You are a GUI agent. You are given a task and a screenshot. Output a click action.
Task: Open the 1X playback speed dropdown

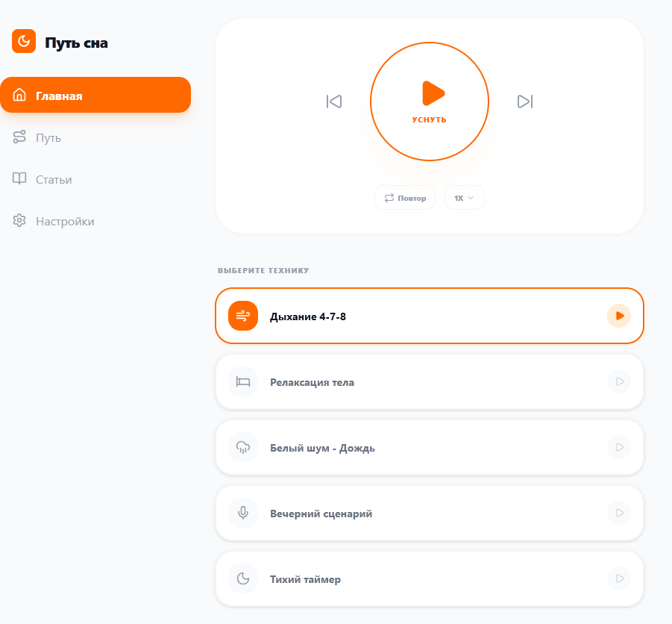[x=464, y=198]
